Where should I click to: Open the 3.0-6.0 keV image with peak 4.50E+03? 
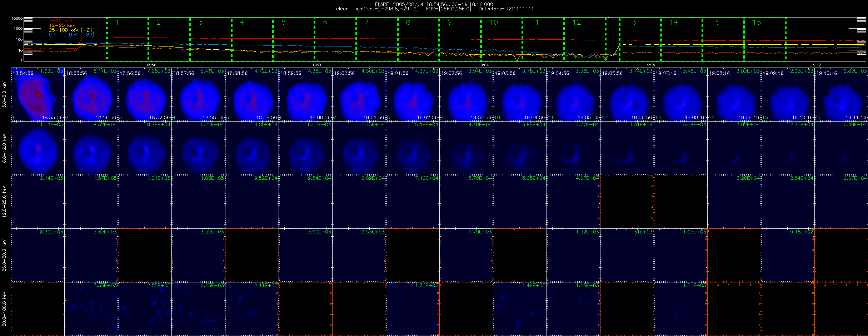click(359, 94)
